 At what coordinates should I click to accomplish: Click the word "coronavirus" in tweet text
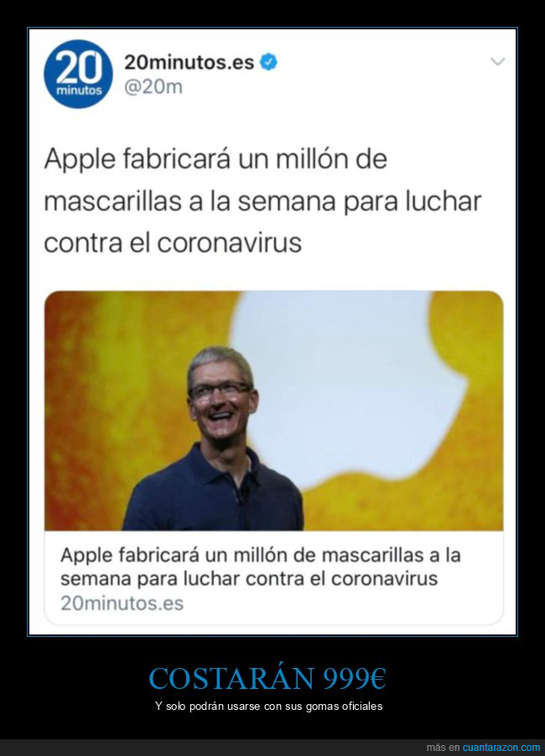coord(229,242)
